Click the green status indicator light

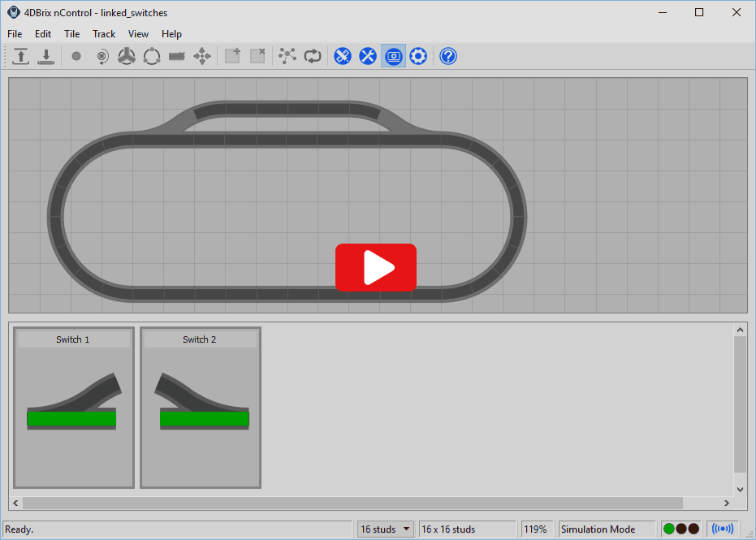(x=669, y=529)
